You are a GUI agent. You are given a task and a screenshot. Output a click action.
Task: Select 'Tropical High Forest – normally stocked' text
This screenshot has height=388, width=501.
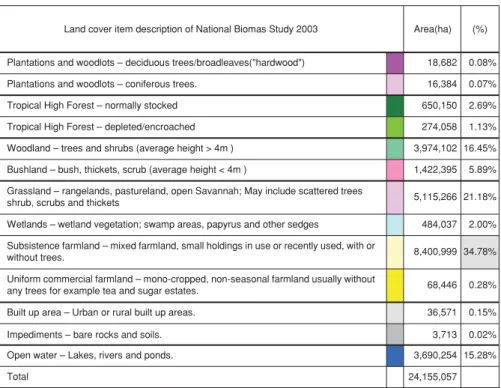point(92,105)
